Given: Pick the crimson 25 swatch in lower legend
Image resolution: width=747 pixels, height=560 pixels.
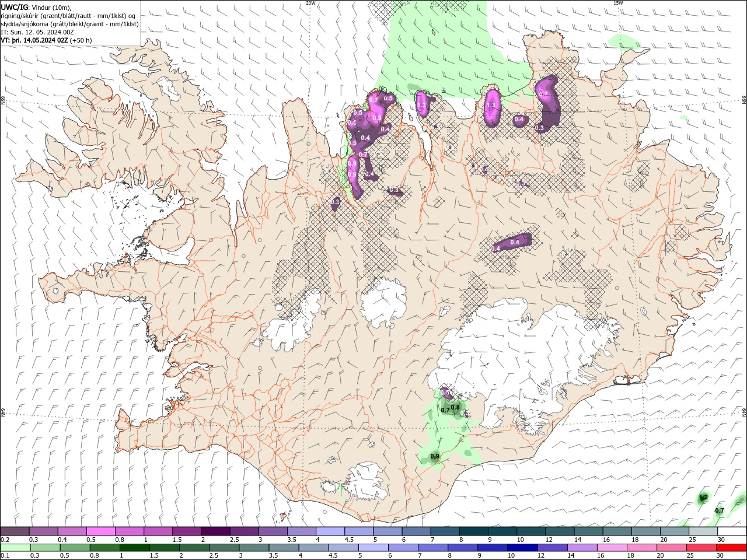Looking at the screenshot, I should (701, 548).
